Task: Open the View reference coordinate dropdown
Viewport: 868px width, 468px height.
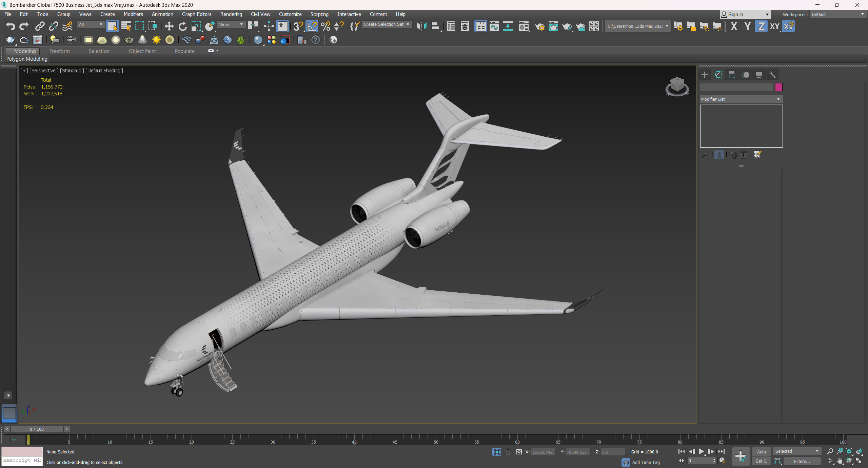Action: click(231, 24)
